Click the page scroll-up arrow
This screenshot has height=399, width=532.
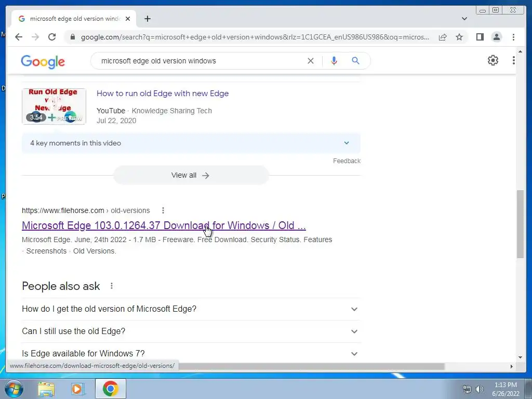coord(520,51)
